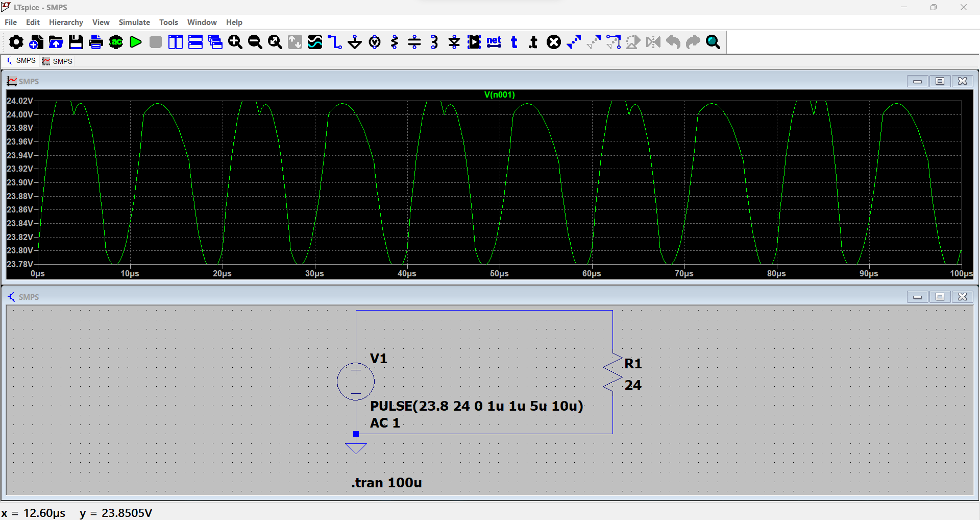Place an inductor

tap(434, 42)
